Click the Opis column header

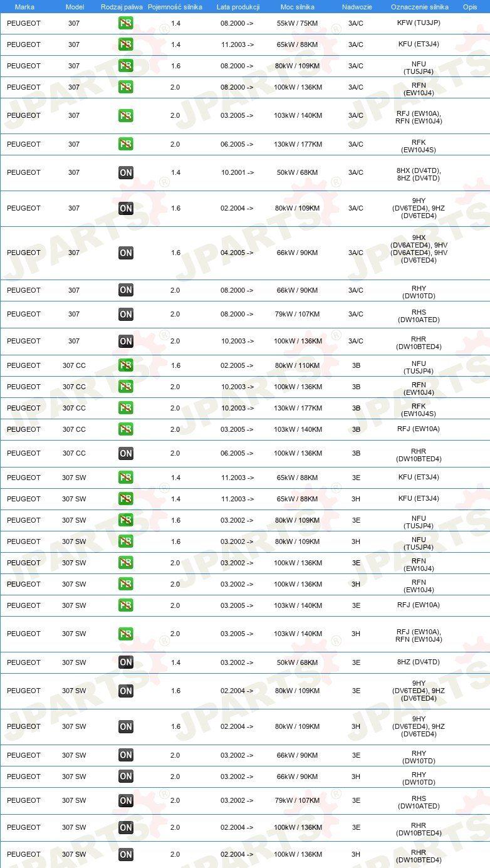point(470,7)
